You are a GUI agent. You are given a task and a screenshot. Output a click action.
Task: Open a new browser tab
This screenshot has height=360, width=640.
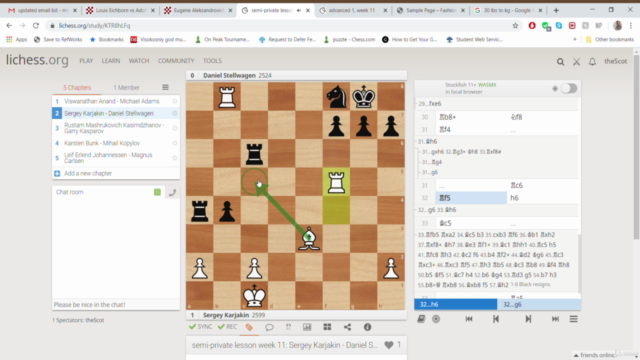coord(556,10)
